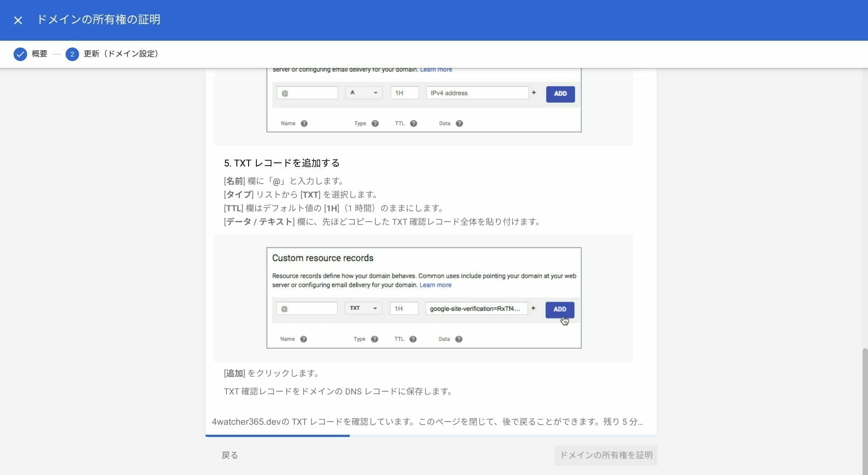Click the @ name field in A row
Image resolution: width=868 pixels, height=475 pixels.
click(x=307, y=93)
